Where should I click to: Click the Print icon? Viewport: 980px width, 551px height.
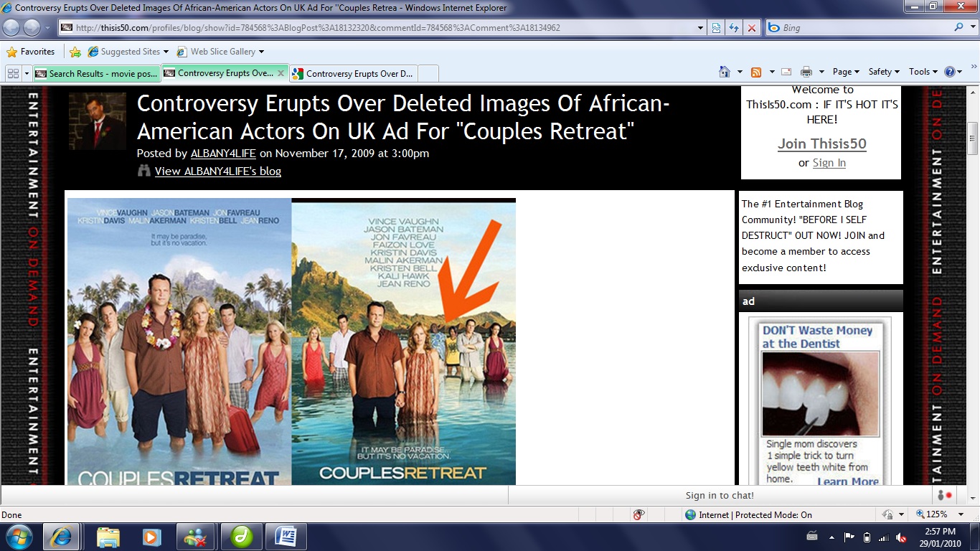pos(806,72)
